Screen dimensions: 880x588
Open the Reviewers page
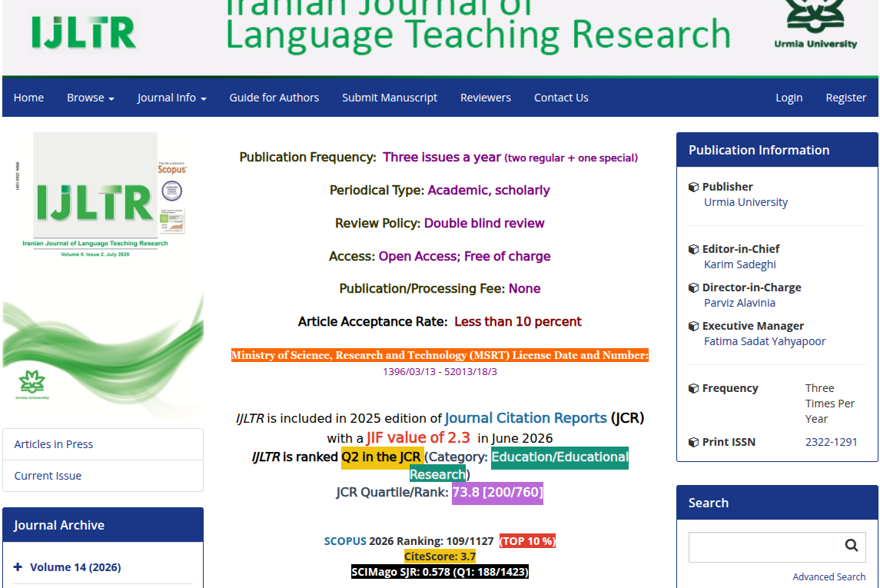coord(486,98)
